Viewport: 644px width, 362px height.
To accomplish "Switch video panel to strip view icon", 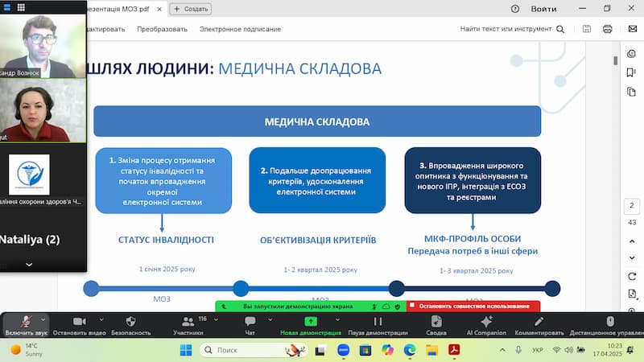I will click(7, 7).
